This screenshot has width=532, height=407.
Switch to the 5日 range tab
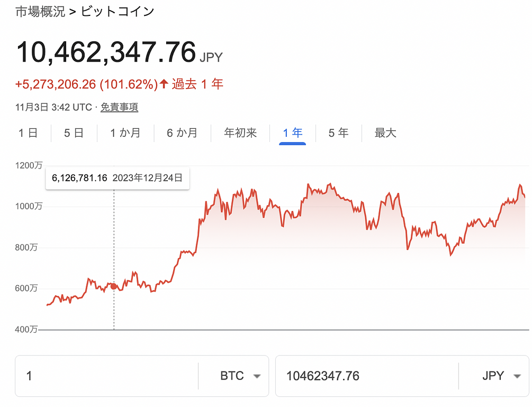coord(74,133)
